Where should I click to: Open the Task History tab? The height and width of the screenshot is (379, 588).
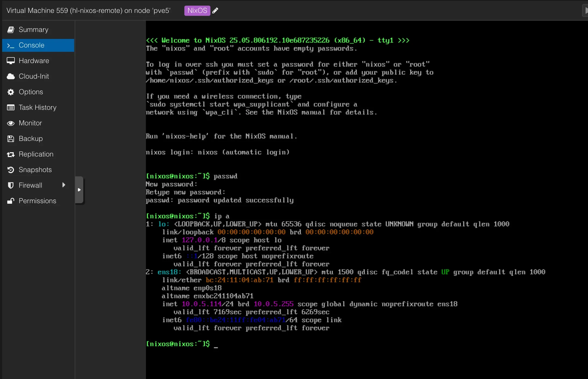click(37, 107)
